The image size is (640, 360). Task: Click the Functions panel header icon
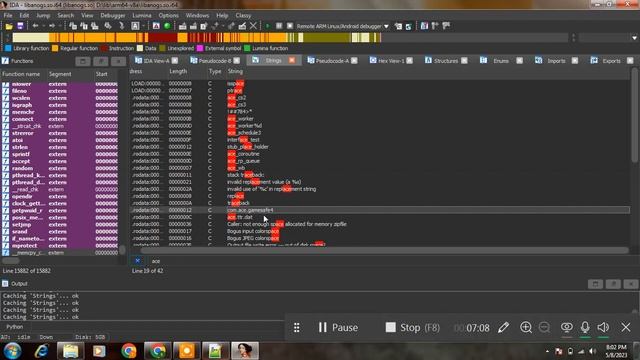[x=5, y=61]
